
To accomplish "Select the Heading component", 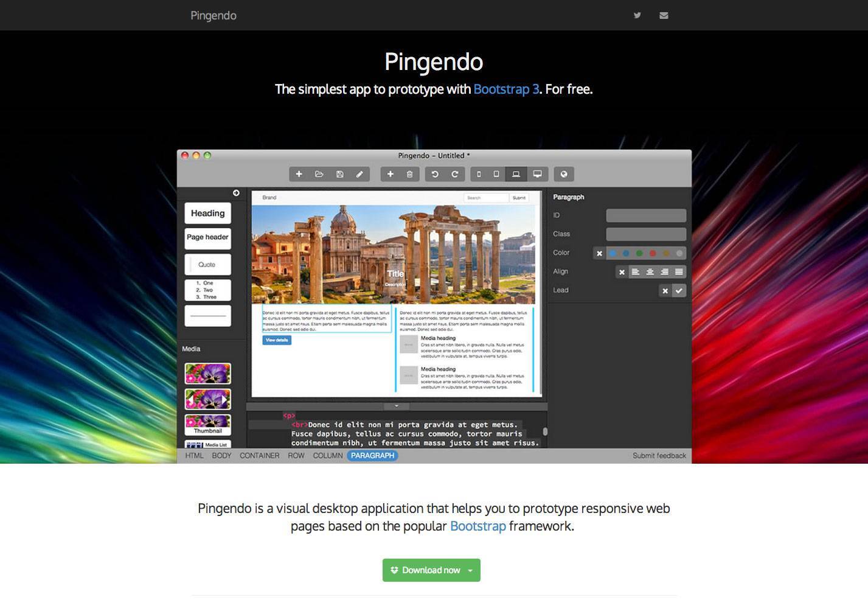I will (x=208, y=213).
